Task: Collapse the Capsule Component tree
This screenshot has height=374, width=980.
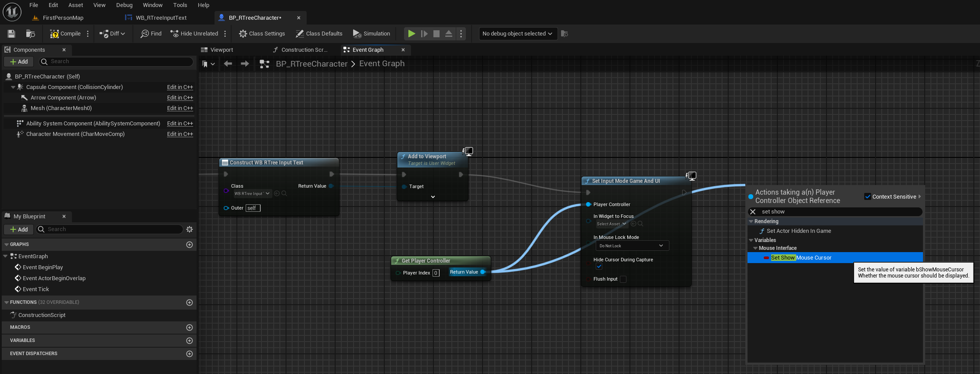Action: [13, 87]
